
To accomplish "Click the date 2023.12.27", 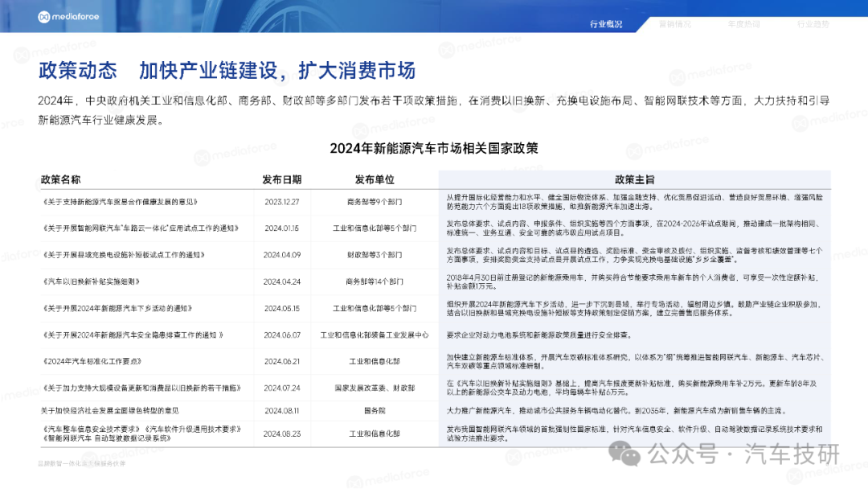I will 282,202.
